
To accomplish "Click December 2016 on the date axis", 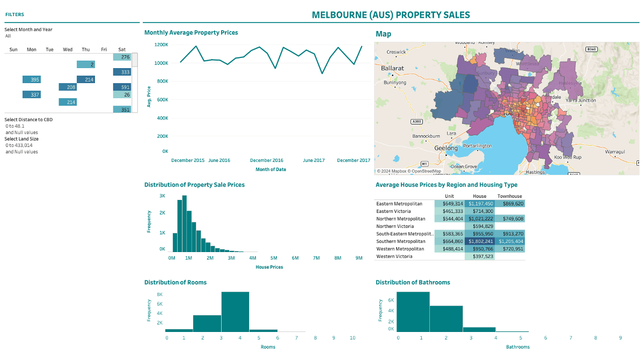I will tap(267, 160).
